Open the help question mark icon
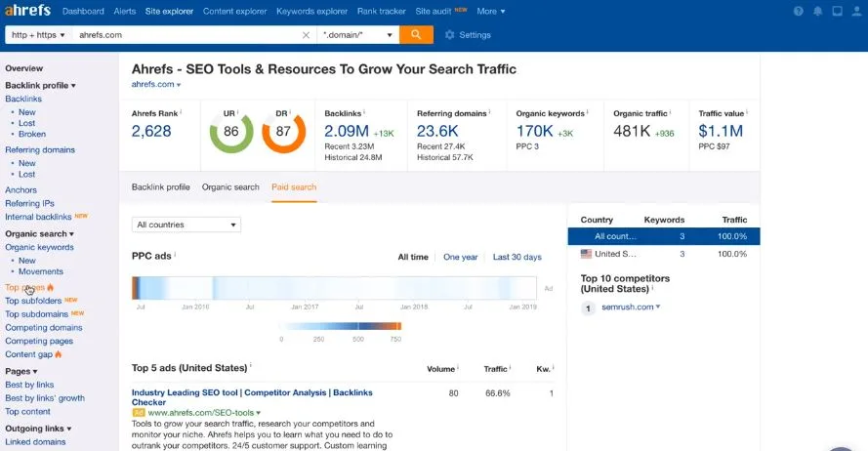 (x=799, y=11)
